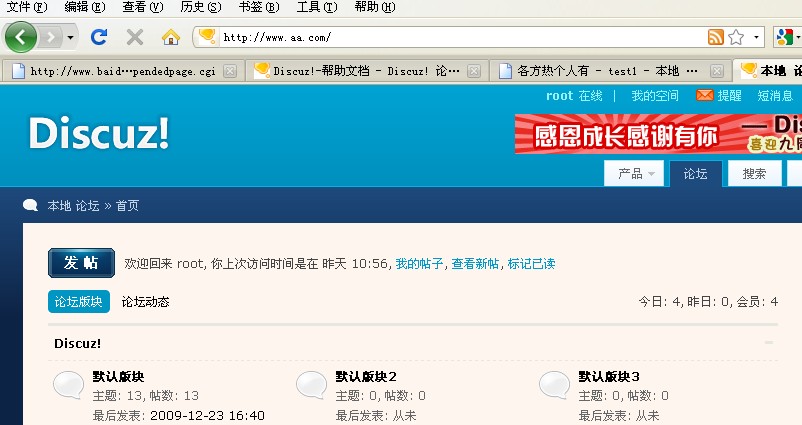This screenshot has height=425, width=802.
Task: Open the address bar history dropdown arrow
Action: click(x=756, y=37)
